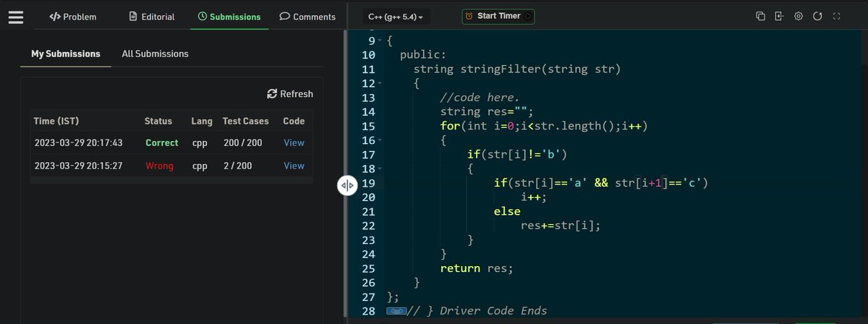Click the Code column header
This screenshot has width=868, height=324.
pyautogui.click(x=294, y=121)
